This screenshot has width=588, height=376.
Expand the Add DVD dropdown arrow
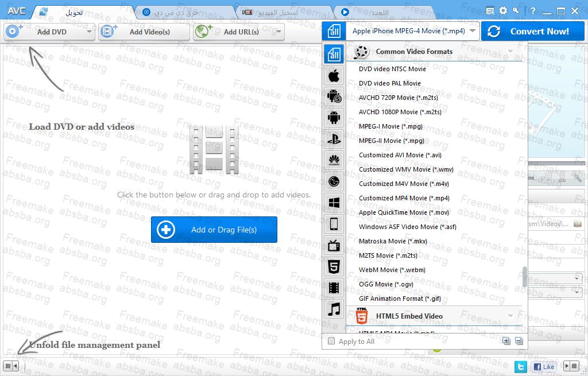(89, 32)
